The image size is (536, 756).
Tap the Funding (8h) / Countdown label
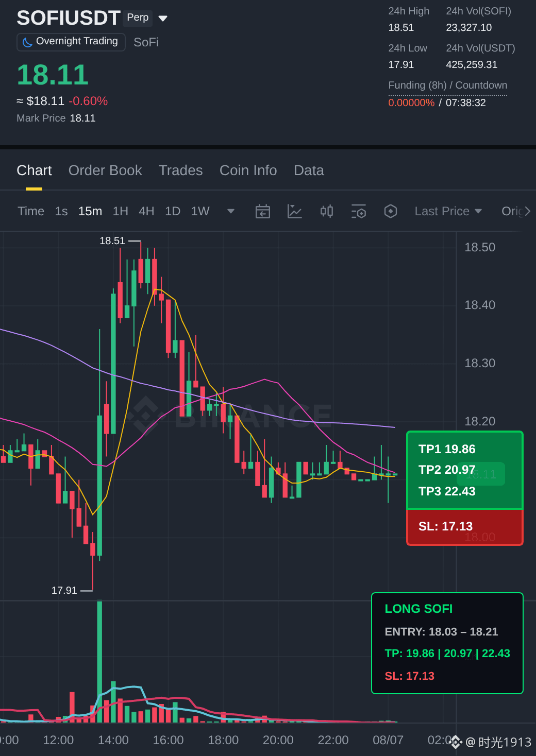(448, 85)
